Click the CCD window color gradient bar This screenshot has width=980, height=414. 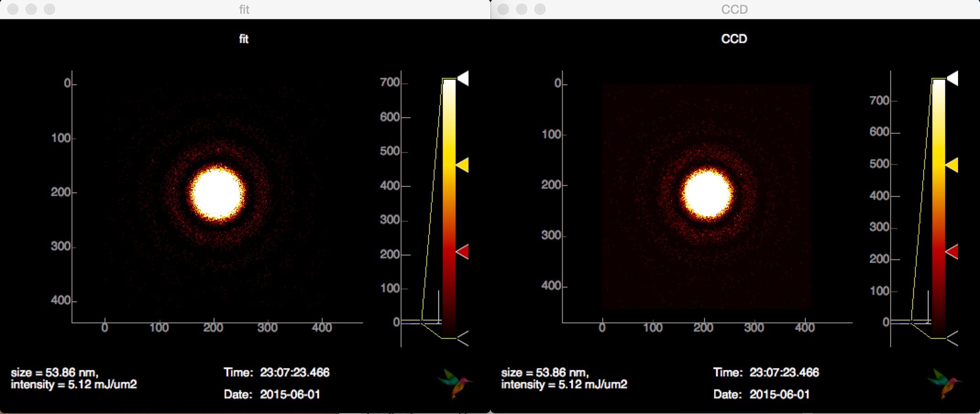[x=939, y=208]
